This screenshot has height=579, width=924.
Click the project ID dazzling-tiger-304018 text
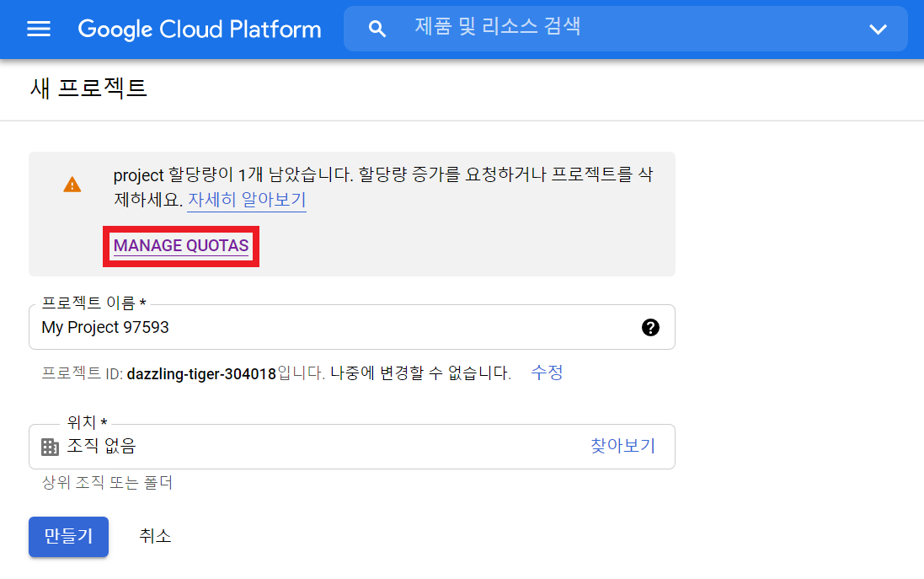click(x=201, y=374)
